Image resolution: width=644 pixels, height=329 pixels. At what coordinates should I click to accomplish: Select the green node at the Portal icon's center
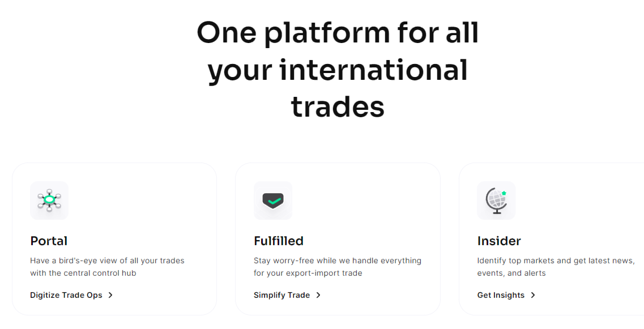(49, 200)
